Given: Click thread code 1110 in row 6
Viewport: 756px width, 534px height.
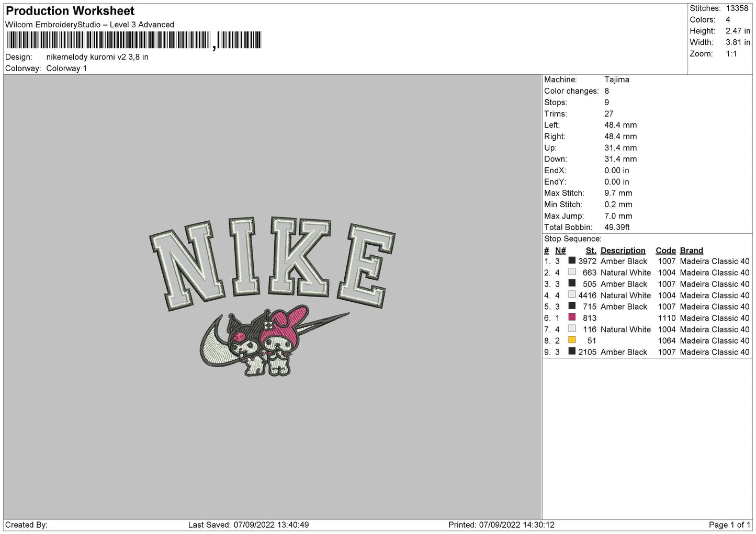Looking at the screenshot, I should tap(667, 318).
